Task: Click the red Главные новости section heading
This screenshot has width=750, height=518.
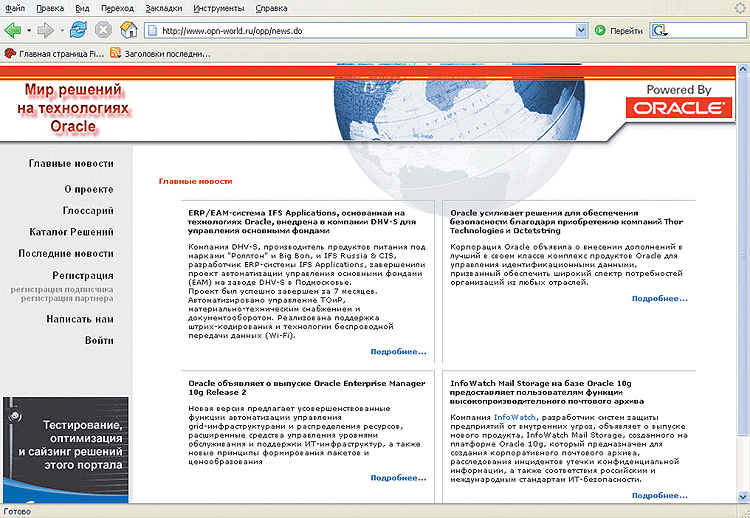Action: tap(195, 181)
